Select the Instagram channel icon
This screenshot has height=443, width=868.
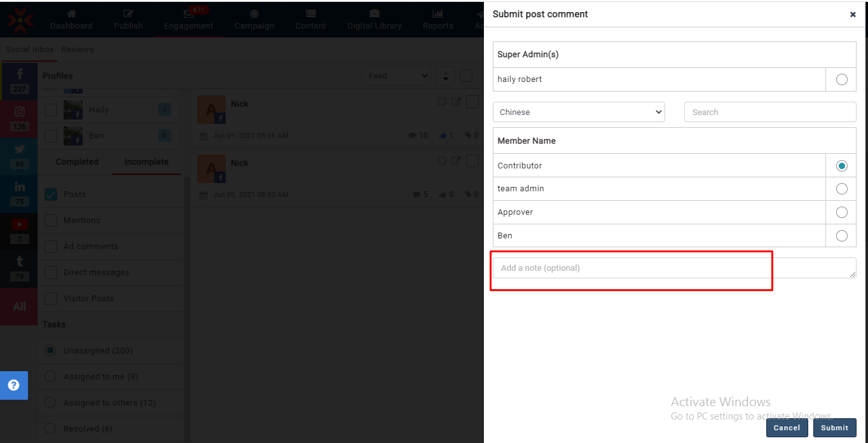click(x=20, y=112)
